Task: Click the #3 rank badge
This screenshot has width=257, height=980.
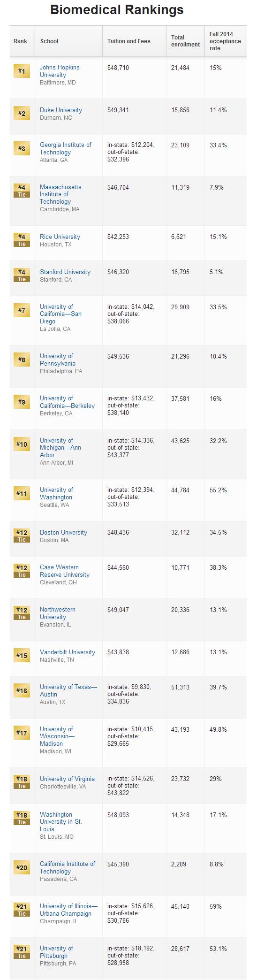Action: [22, 149]
